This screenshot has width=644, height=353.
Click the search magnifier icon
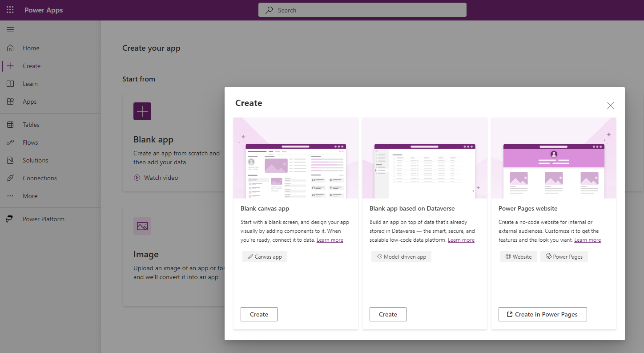(x=269, y=10)
